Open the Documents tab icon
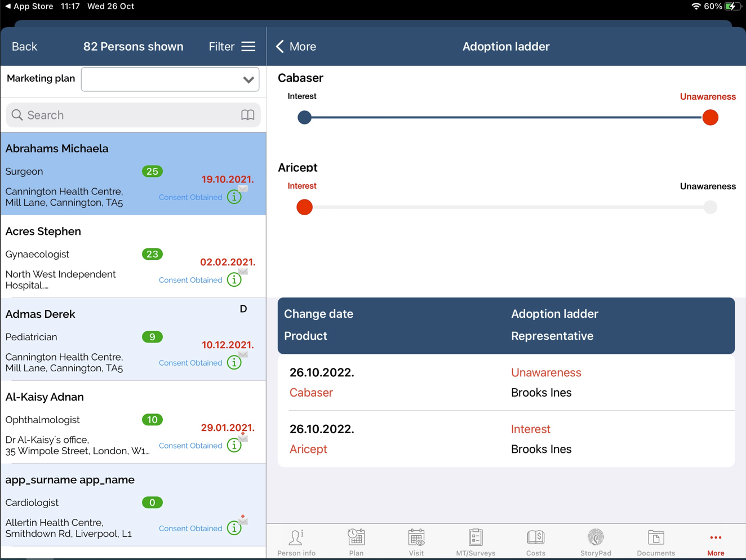 click(656, 538)
